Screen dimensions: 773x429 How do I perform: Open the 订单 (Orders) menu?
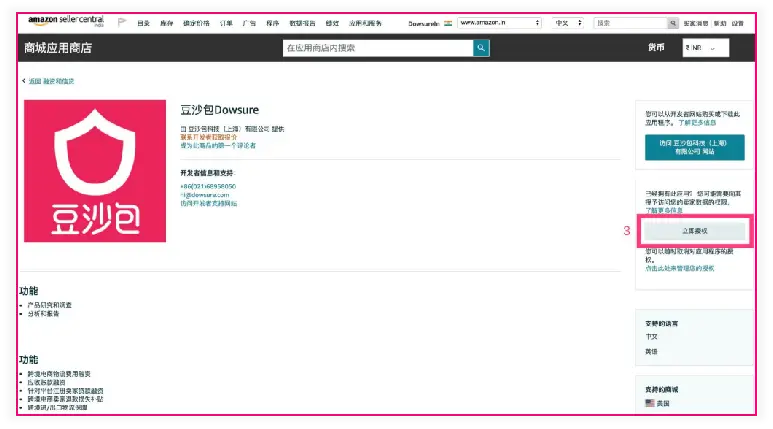click(226, 23)
